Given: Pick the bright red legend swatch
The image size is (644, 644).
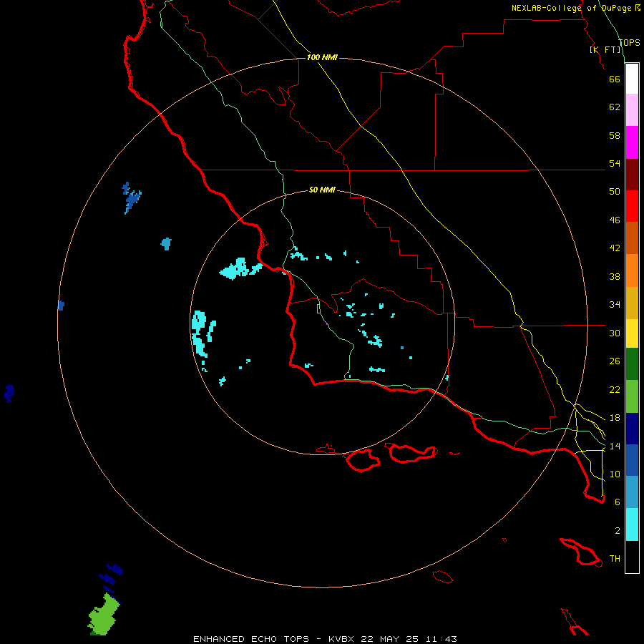Looking at the screenshot, I should pyautogui.click(x=632, y=206).
